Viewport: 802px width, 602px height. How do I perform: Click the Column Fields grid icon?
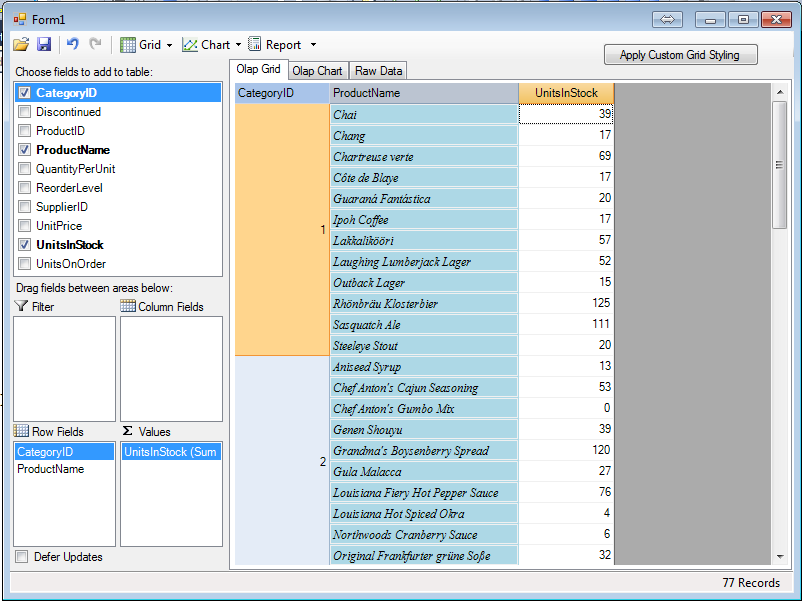tap(128, 306)
